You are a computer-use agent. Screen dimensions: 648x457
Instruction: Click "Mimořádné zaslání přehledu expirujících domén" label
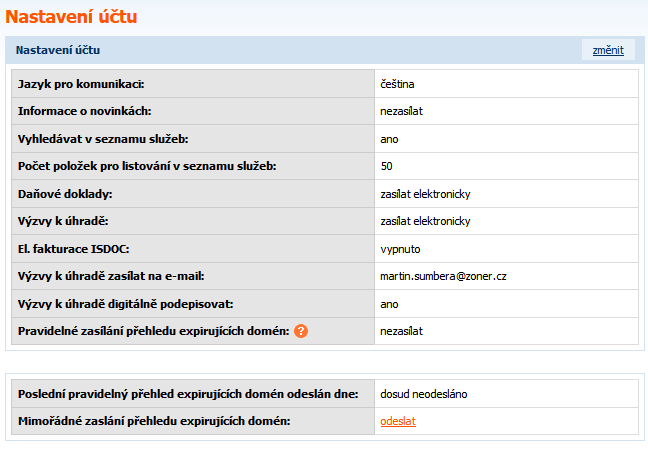point(154,421)
